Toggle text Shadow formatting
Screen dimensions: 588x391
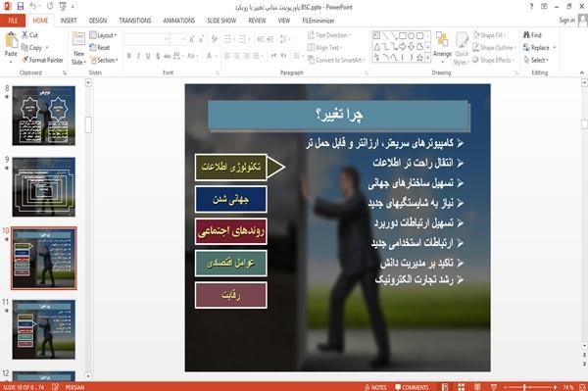coord(158,56)
